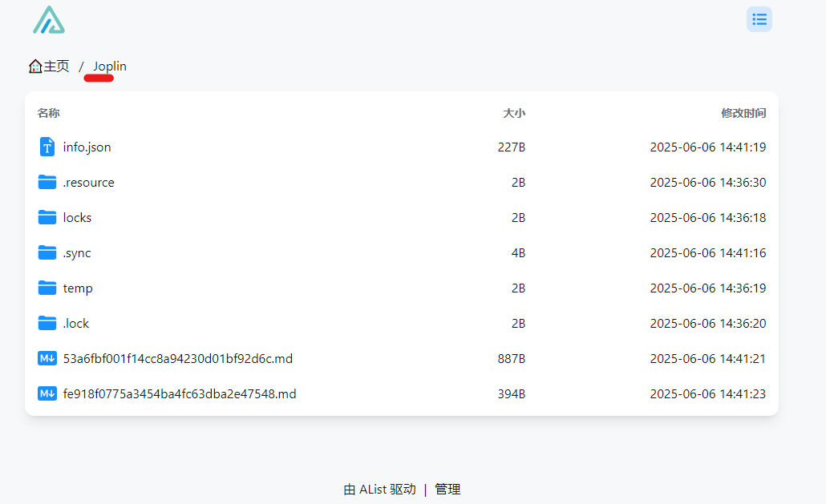
Task: Click the modified time 2025-06-06 14:41:21
Action: (708, 358)
